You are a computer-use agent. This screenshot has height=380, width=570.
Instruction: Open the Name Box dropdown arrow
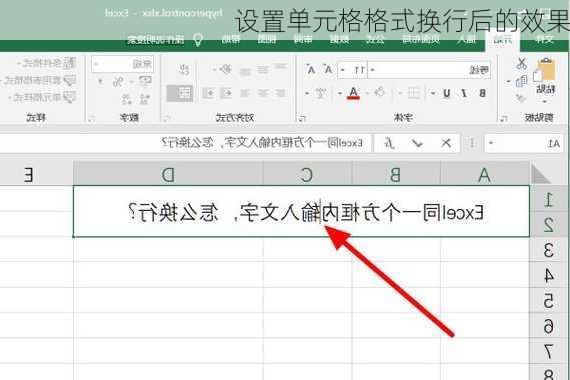491,143
